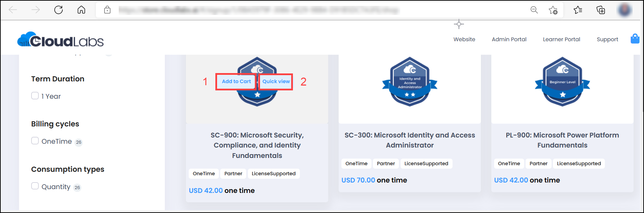Click the USD 42.00 price on PL-900
The width and height of the screenshot is (644, 213).
coord(511,180)
